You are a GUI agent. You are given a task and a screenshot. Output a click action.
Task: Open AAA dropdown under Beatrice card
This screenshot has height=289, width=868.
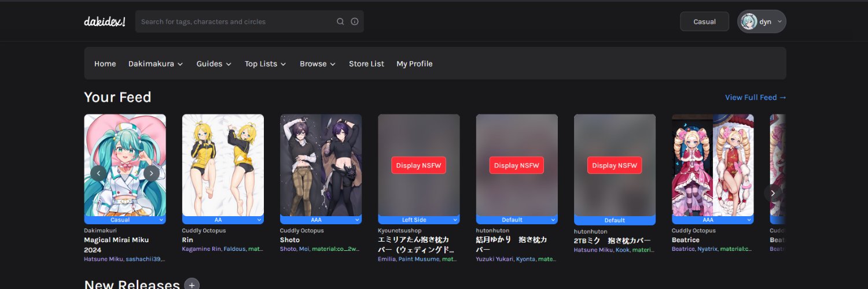(713, 220)
